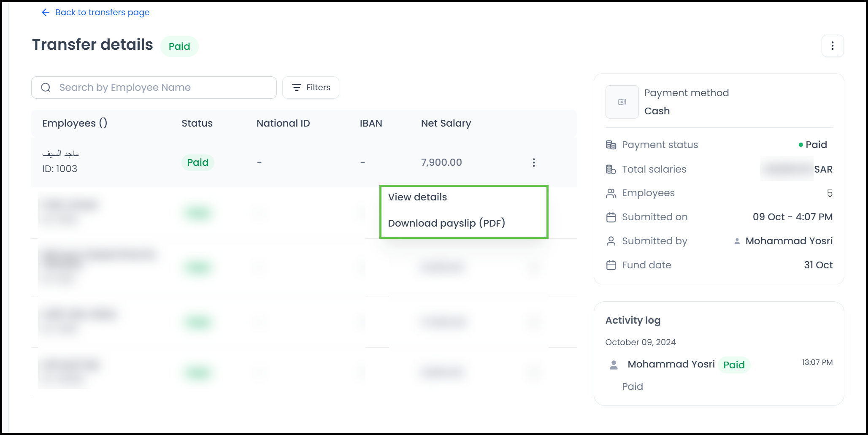Click the Fund date calendar icon
This screenshot has width=868, height=435.
coord(611,265)
